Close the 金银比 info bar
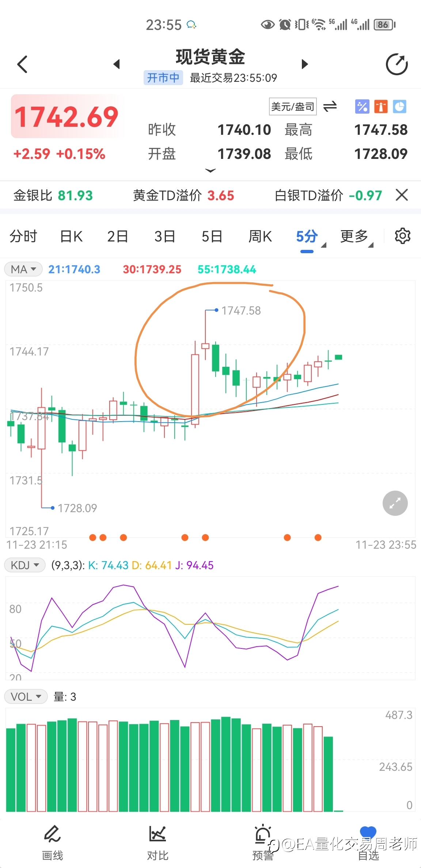421x868 pixels. click(402, 195)
